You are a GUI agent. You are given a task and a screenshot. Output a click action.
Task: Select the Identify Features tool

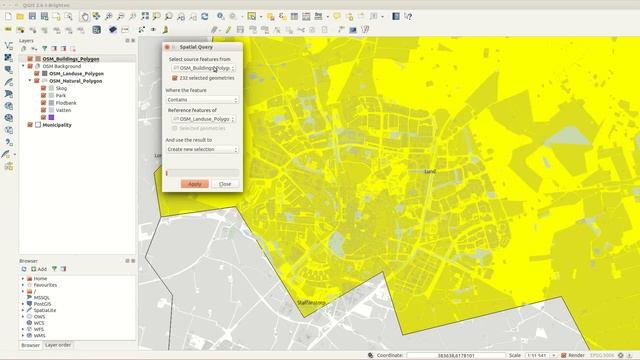click(220, 16)
